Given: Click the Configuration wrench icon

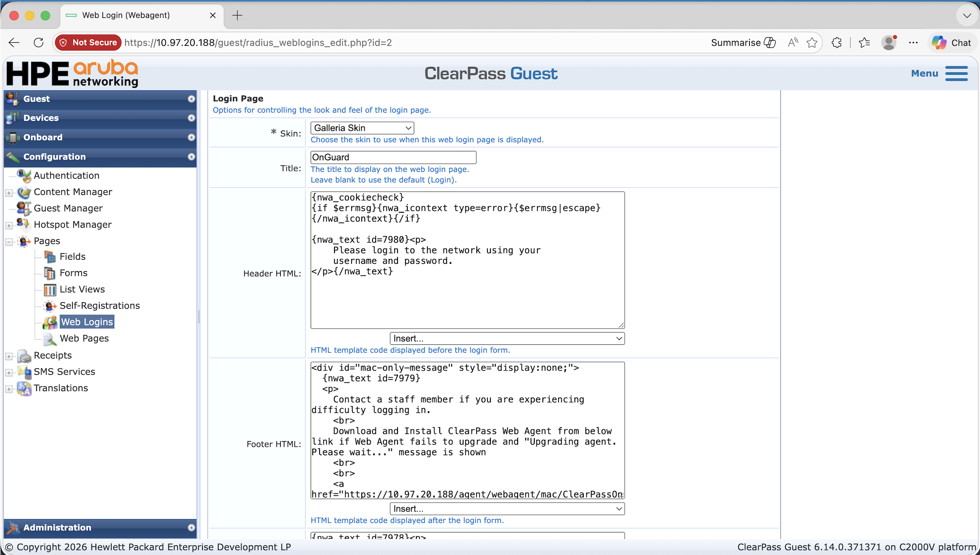Looking at the screenshot, I should [13, 157].
